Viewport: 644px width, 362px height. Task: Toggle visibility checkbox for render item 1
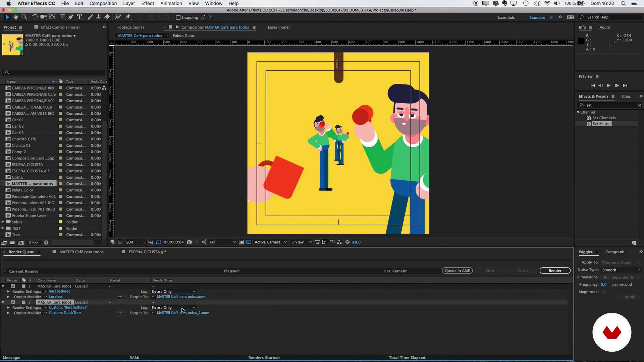click(x=12, y=286)
